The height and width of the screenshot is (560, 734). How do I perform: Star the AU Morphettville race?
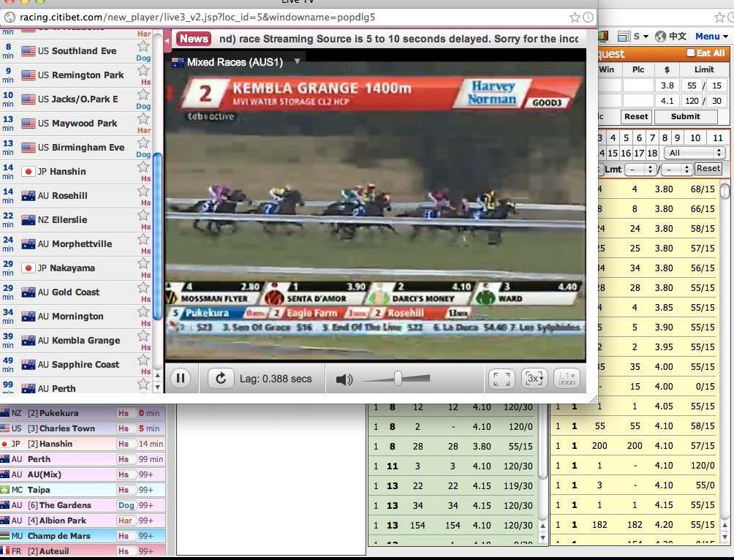143,239
